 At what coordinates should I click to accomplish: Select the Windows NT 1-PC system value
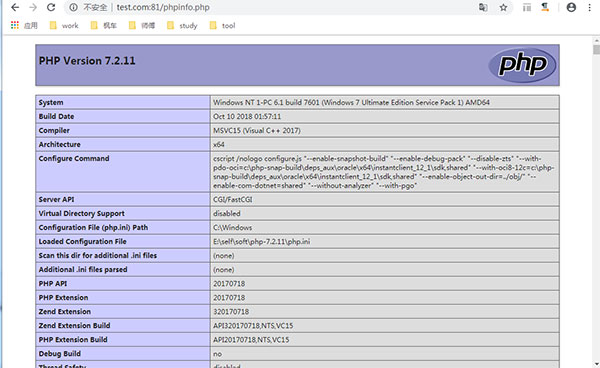(351, 103)
